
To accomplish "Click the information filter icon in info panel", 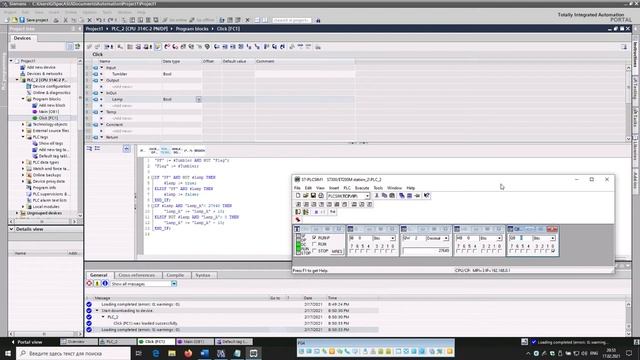I will pyautogui.click(x=105, y=283).
